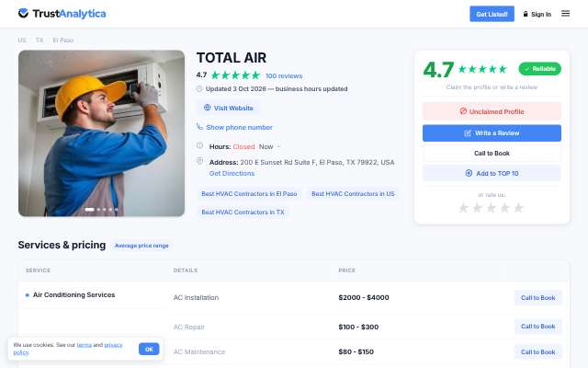Go to El Paso breadcrumb
The width and height of the screenshot is (588, 368).
coord(63,40)
